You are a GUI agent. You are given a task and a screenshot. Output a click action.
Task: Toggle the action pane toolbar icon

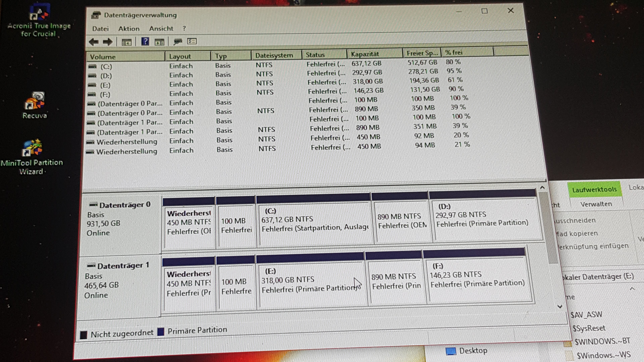pos(159,42)
